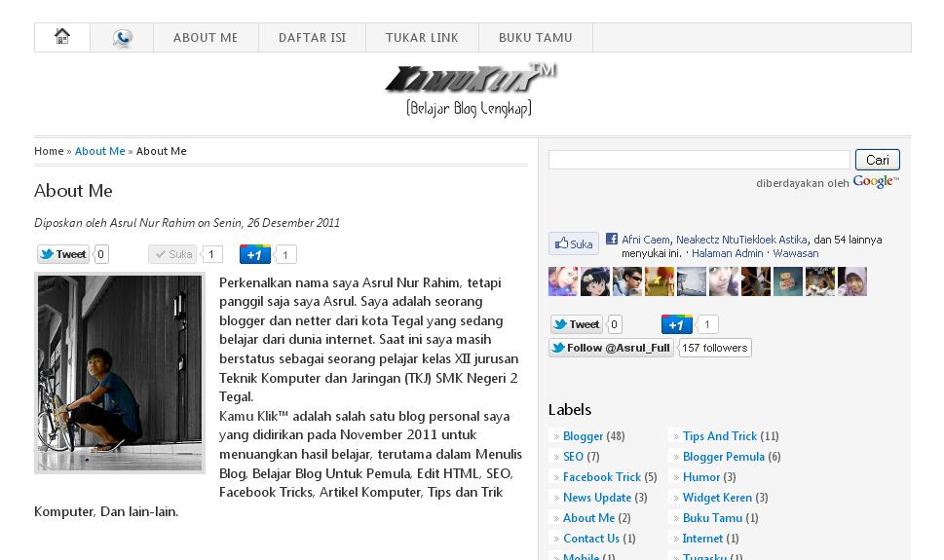Click the Facebook Suka thumbs-up button
Screen dimensions: 944x560
pyautogui.click(x=574, y=243)
